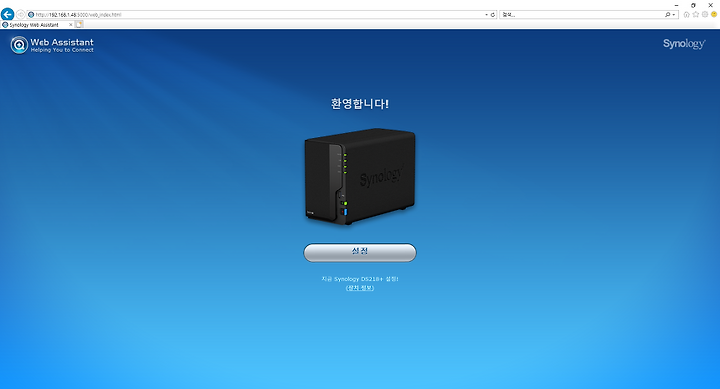Click the Synology DS218+ setup text
The width and height of the screenshot is (720, 389).
360,279
